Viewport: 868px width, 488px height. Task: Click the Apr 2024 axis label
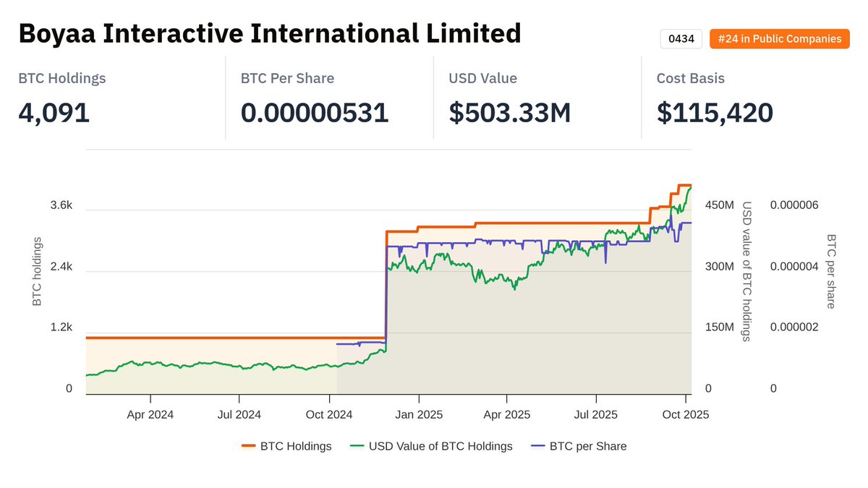tap(150, 414)
